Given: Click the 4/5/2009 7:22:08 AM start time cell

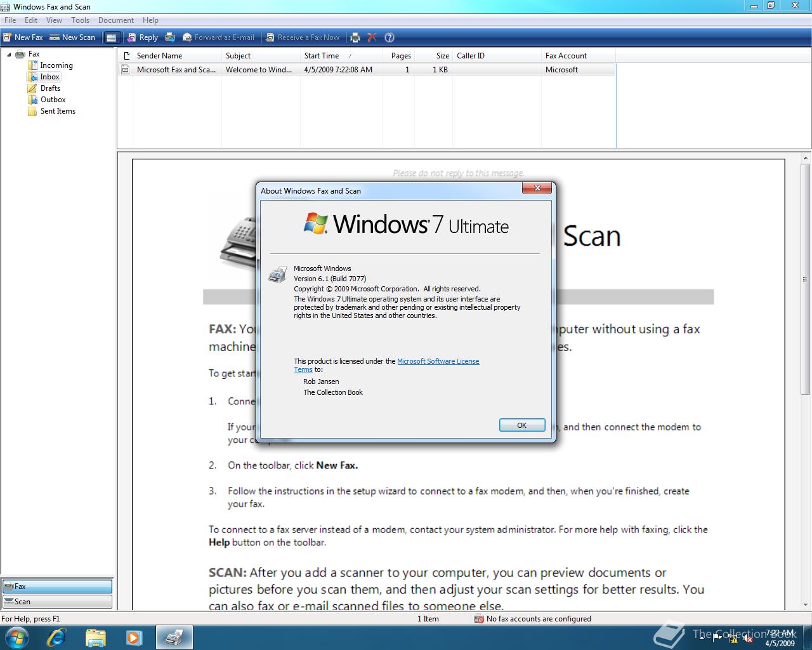Looking at the screenshot, I should pyautogui.click(x=338, y=70).
